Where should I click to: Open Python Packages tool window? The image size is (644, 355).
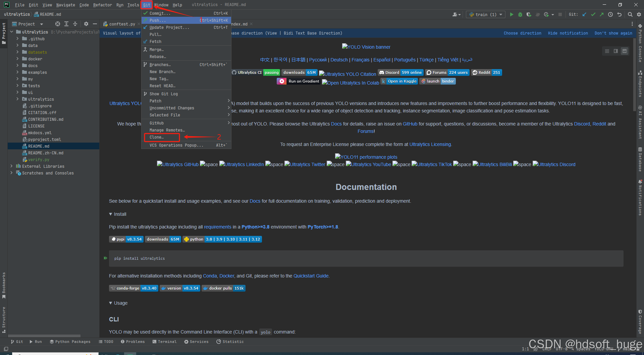coord(70,342)
